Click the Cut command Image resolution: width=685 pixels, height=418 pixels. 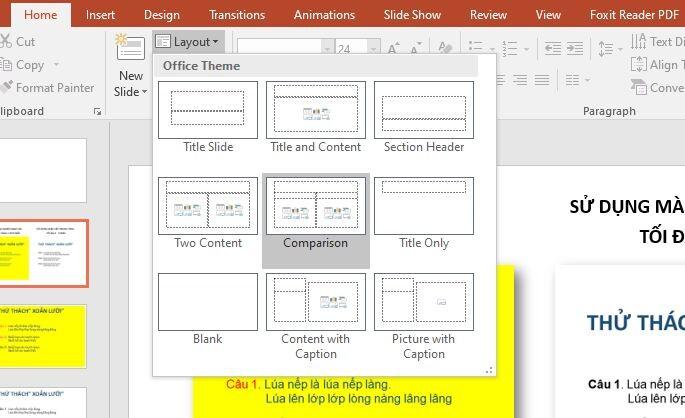[x=17, y=41]
